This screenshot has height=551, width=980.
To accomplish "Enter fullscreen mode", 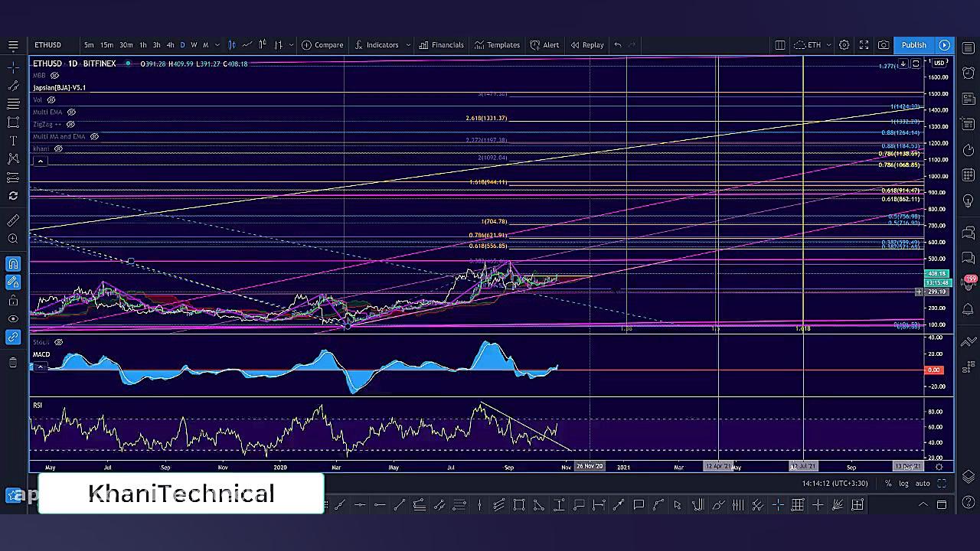I will (864, 45).
